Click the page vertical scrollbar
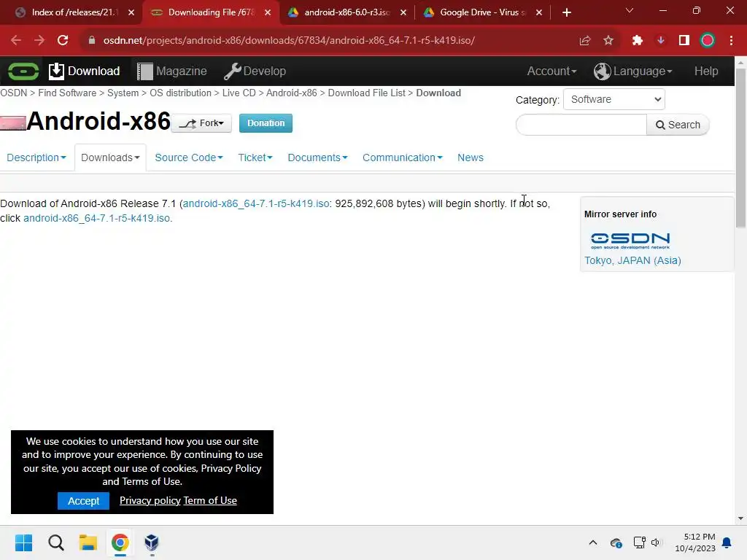This screenshot has height=560, width=747. tap(741, 148)
